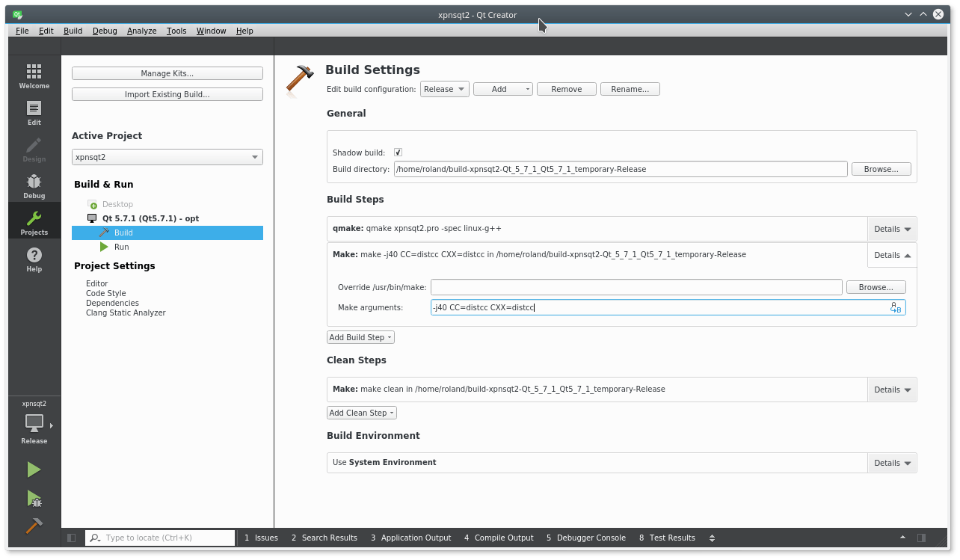
Task: Open the Issues output pane
Action: click(261, 538)
